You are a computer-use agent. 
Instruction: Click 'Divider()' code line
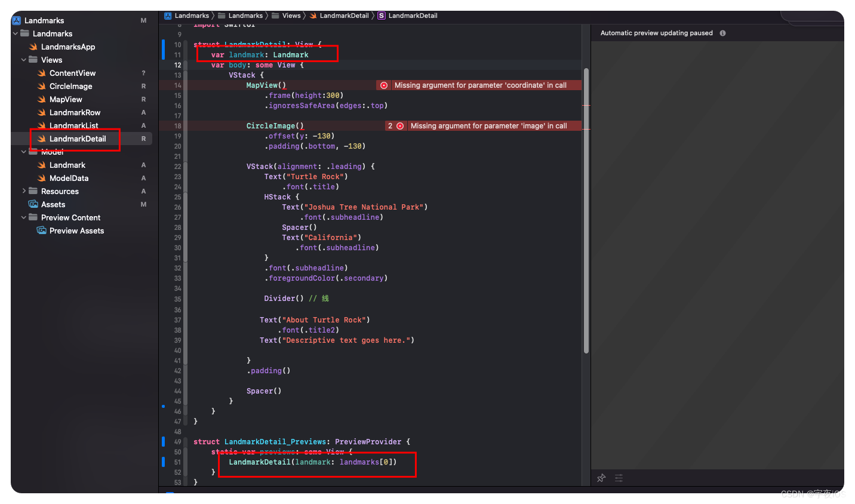click(x=284, y=299)
